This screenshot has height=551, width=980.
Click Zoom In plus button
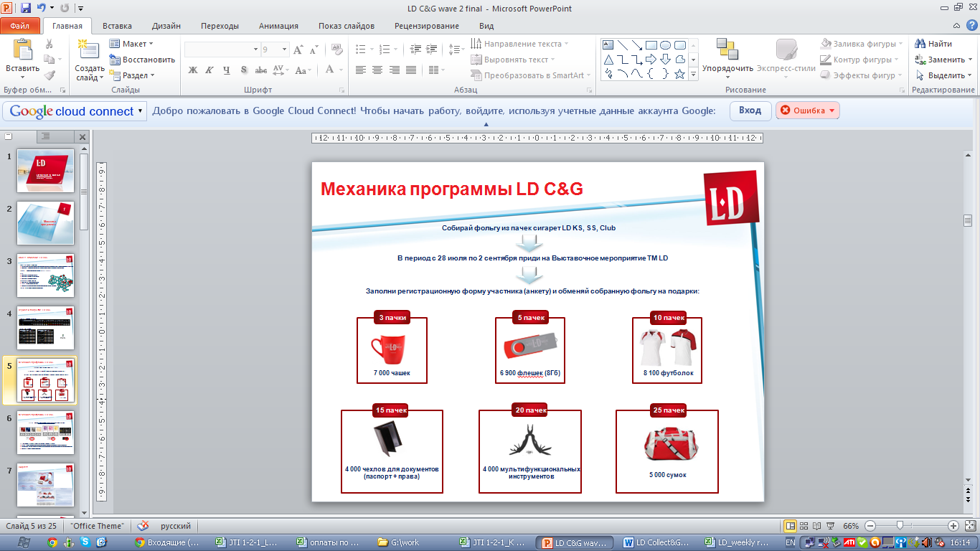pyautogui.click(x=953, y=526)
